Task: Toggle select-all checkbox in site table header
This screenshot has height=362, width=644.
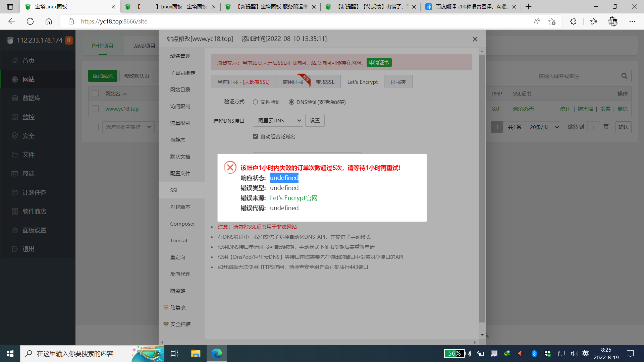Action: 95,94
